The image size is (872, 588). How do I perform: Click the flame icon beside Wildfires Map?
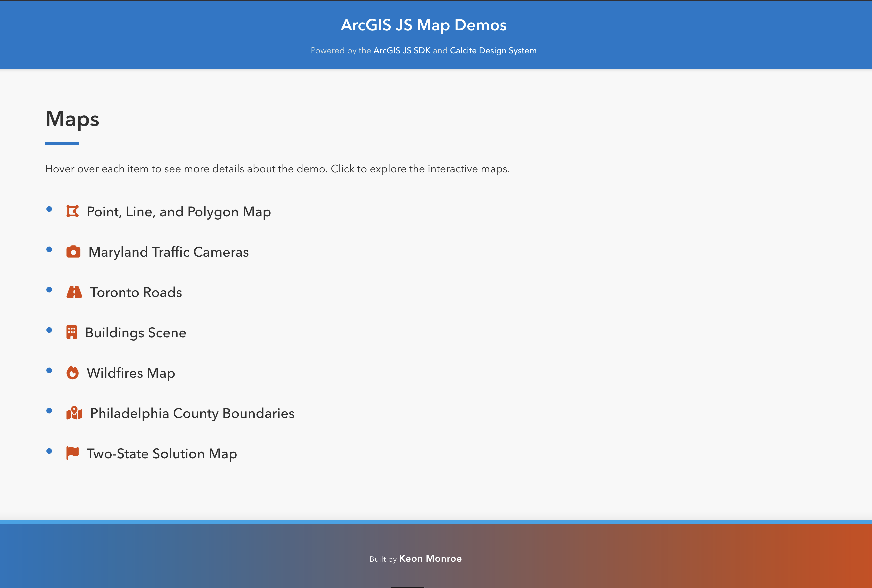click(x=73, y=372)
